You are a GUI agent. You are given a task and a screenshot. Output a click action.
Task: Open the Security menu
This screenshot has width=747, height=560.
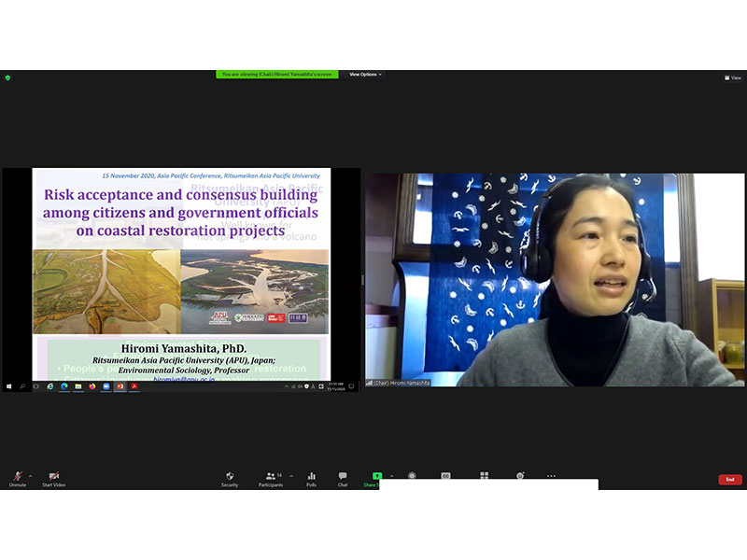tap(229, 478)
